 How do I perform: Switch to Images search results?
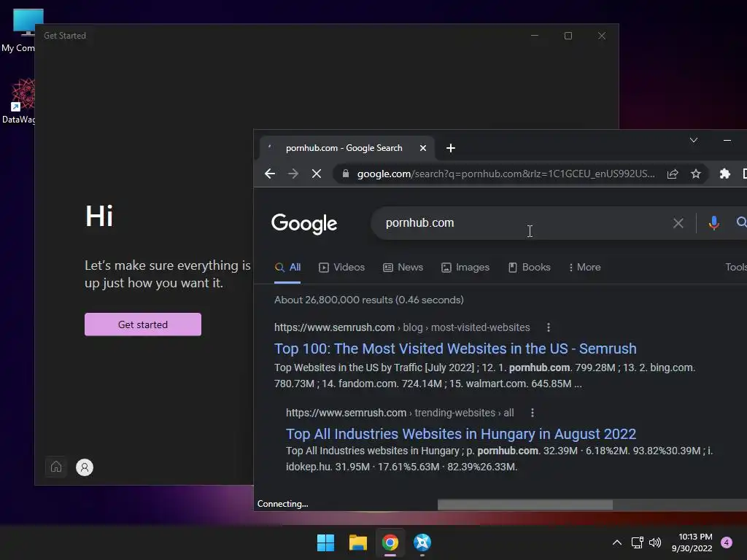click(465, 268)
